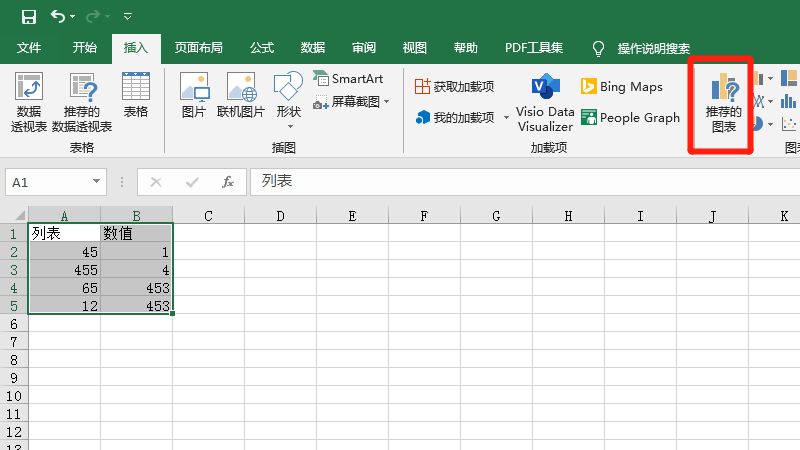Insert a 表格 table
The image size is (800, 450).
(136, 95)
